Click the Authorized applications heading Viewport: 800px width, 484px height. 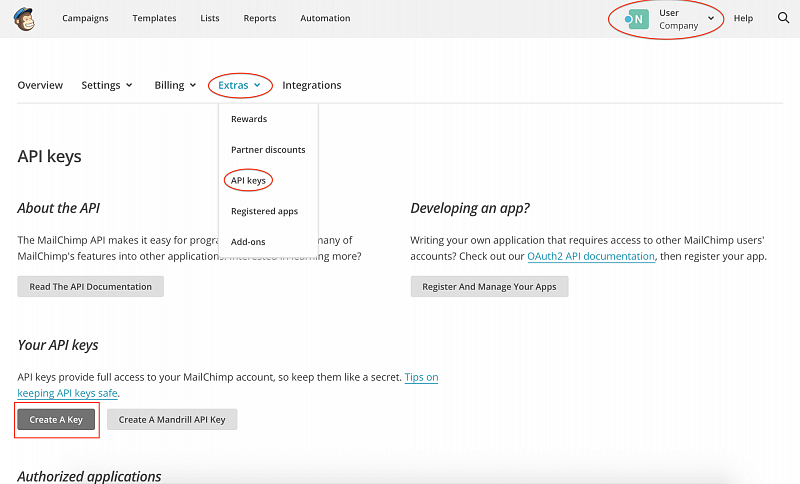click(89, 476)
